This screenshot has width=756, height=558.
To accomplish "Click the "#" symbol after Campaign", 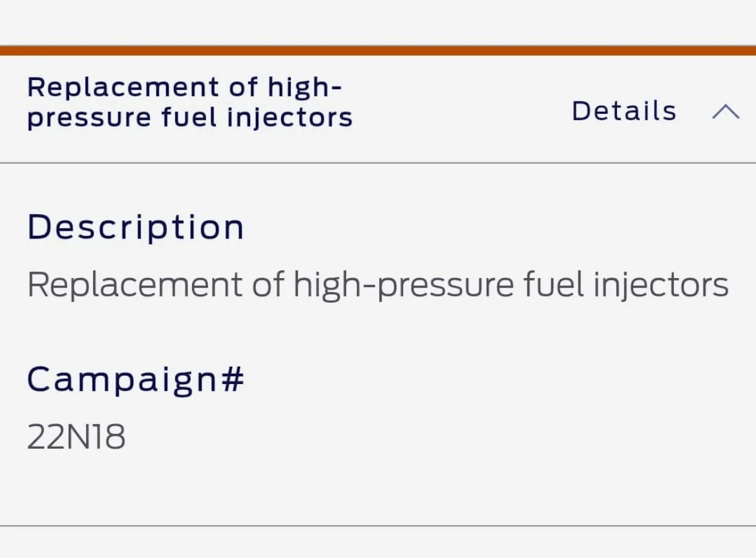I will tap(232, 379).
